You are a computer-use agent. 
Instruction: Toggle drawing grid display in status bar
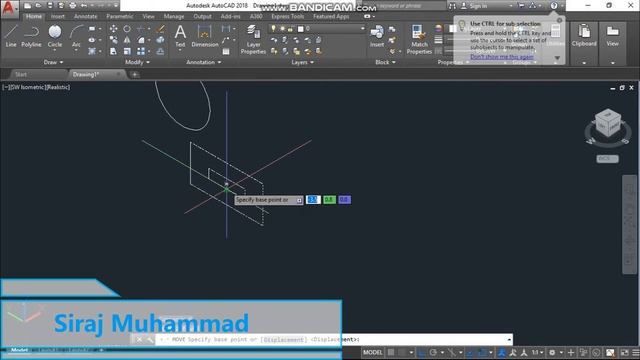pos(391,352)
